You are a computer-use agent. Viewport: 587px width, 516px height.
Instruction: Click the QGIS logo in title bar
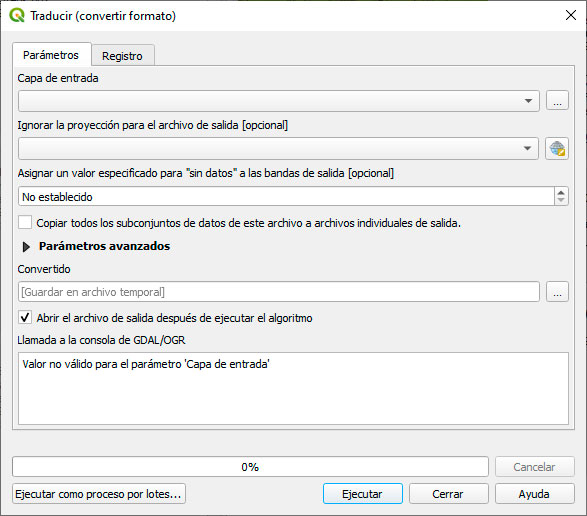point(17,16)
